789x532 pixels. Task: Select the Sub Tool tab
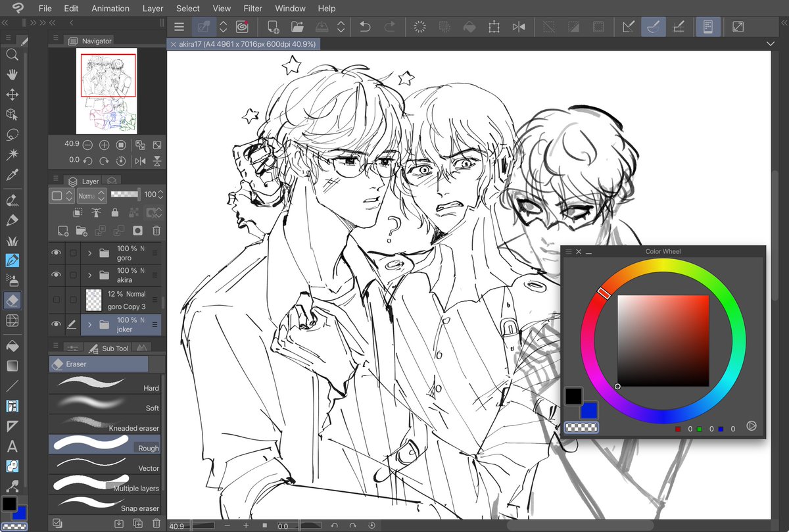[x=108, y=348]
